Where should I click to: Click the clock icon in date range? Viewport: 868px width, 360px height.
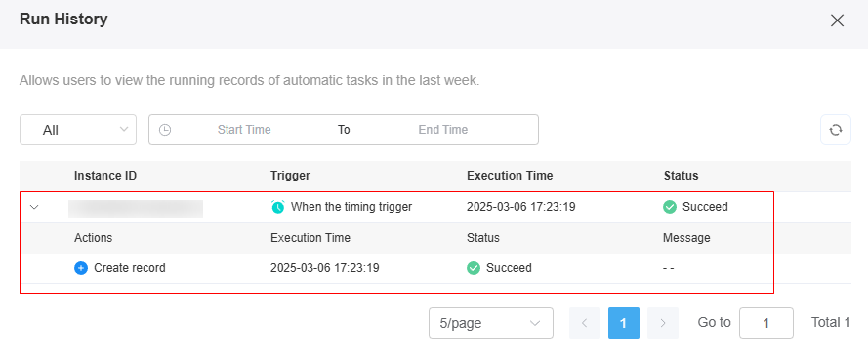point(165,130)
